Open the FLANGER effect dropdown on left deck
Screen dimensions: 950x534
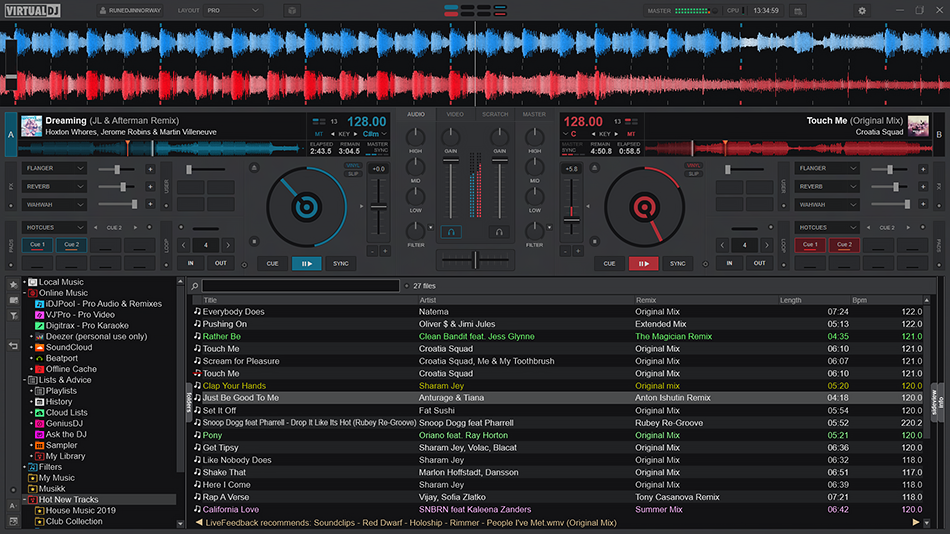point(55,168)
